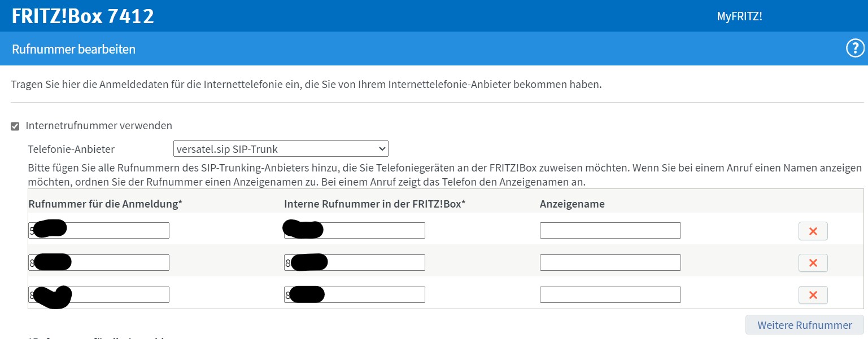
Task: Open help via the question mark icon
Action: click(856, 49)
